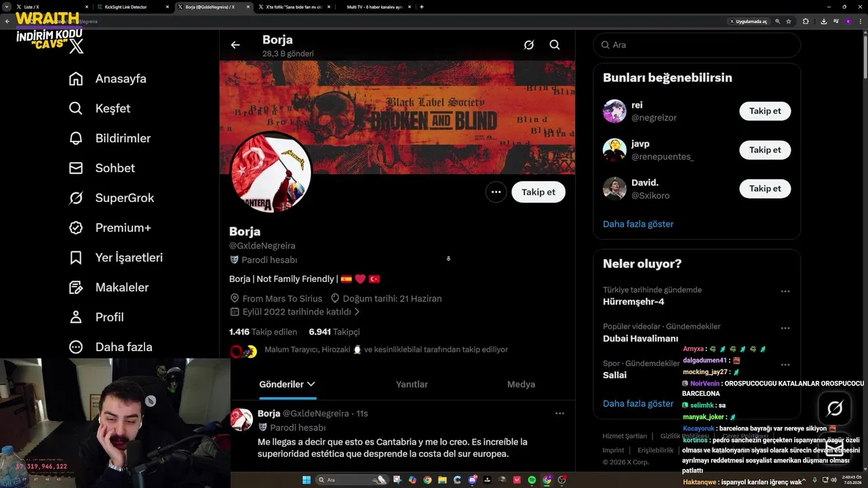Image resolution: width=868 pixels, height=488 pixels.
Task: Open Anasayfa home icon in sidebar
Action: coord(76,79)
